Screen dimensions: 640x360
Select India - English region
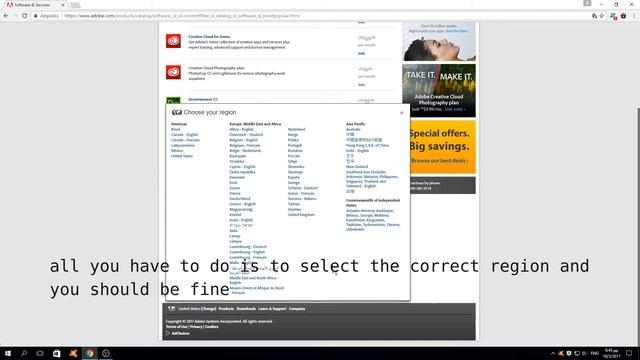357,151
